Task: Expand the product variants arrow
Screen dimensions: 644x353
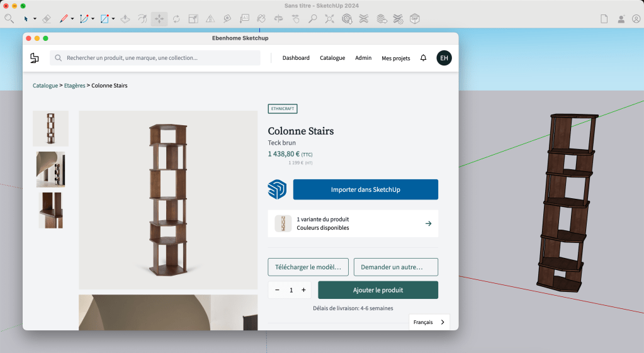Action: pos(428,224)
